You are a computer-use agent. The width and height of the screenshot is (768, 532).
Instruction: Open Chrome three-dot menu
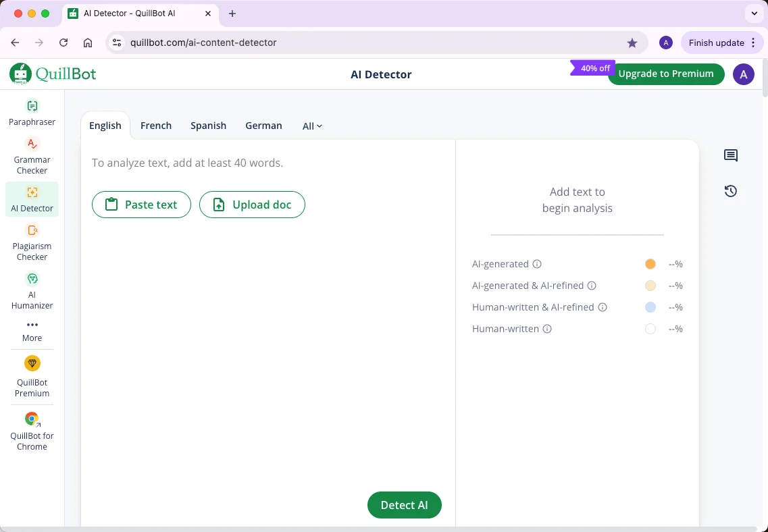(x=753, y=43)
